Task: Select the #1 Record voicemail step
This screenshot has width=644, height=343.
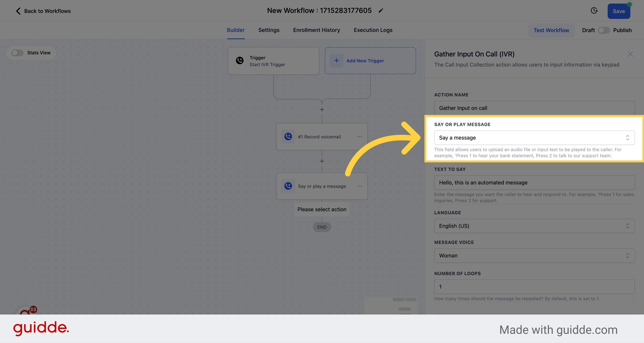Action: point(322,137)
